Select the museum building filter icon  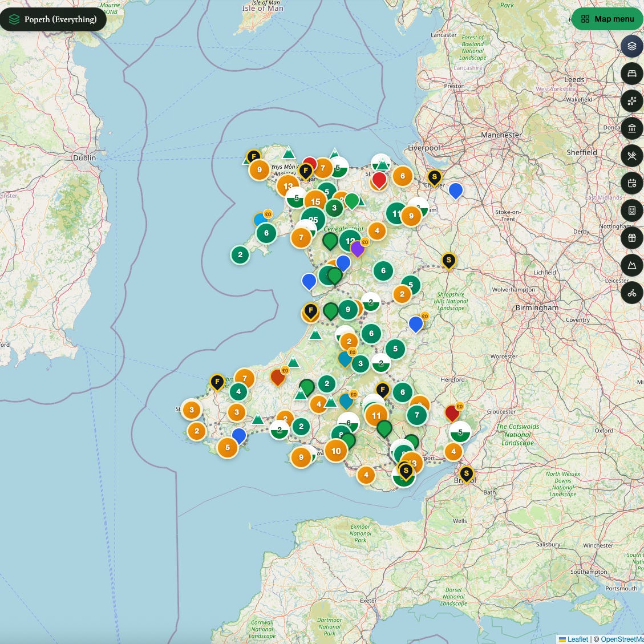tap(631, 128)
